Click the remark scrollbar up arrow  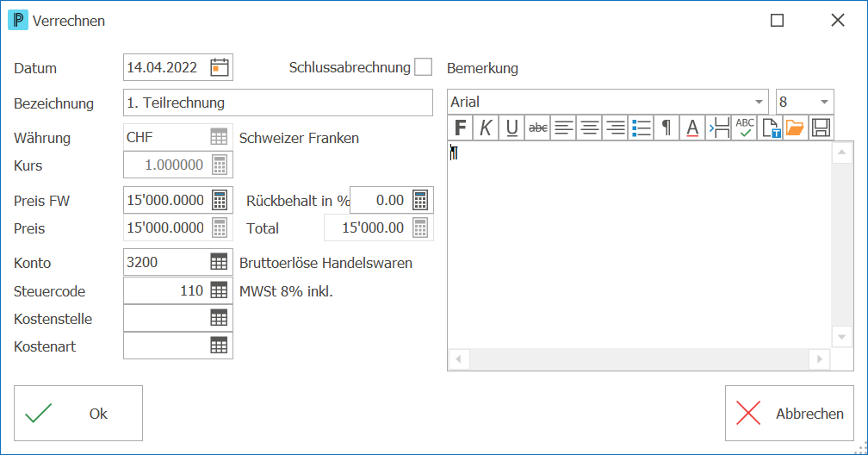tap(842, 152)
